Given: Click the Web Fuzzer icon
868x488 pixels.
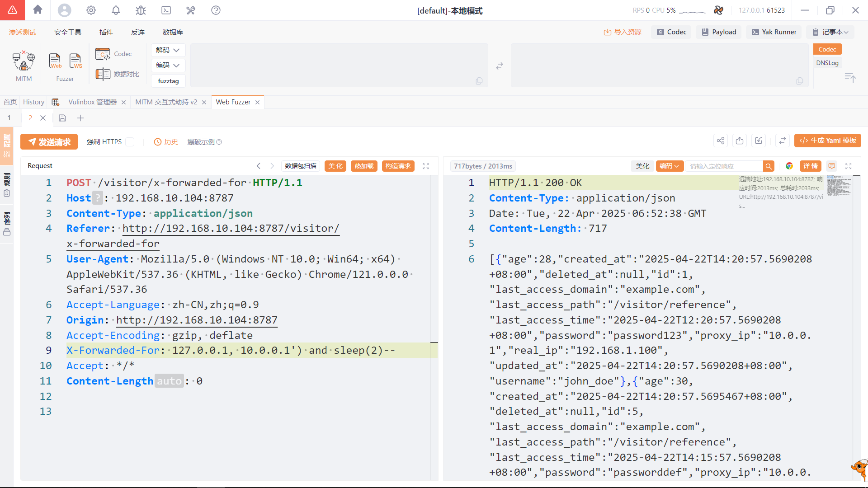Looking at the screenshot, I should [55, 61].
